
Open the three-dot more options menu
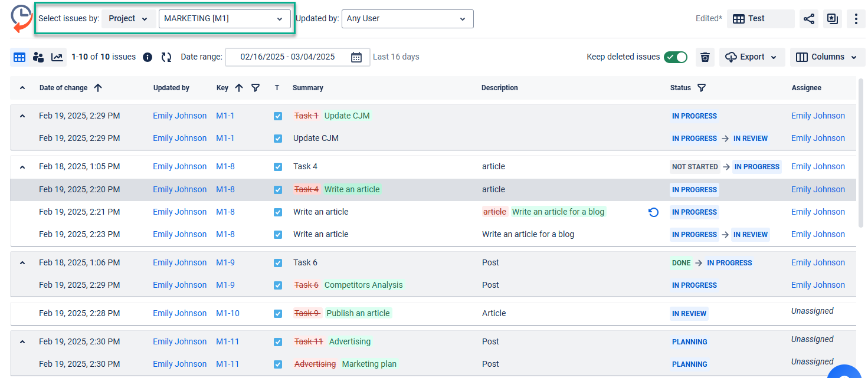856,19
